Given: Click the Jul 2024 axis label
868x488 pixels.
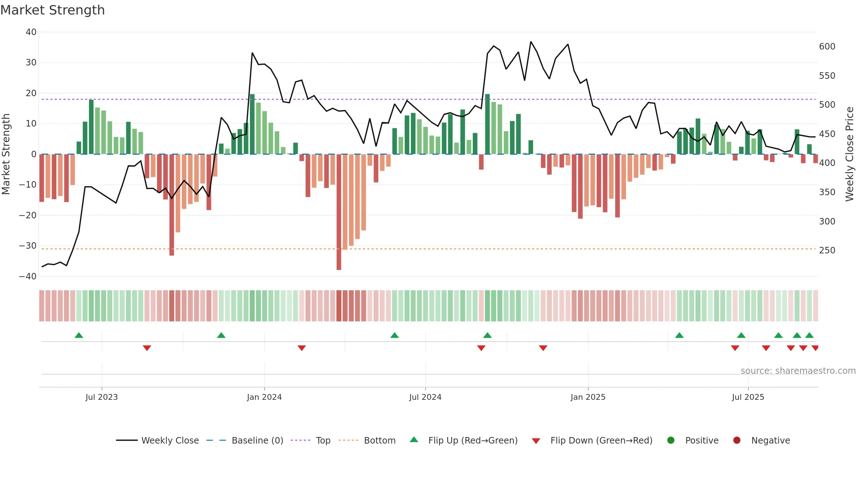Looking at the screenshot, I should pyautogui.click(x=425, y=397).
